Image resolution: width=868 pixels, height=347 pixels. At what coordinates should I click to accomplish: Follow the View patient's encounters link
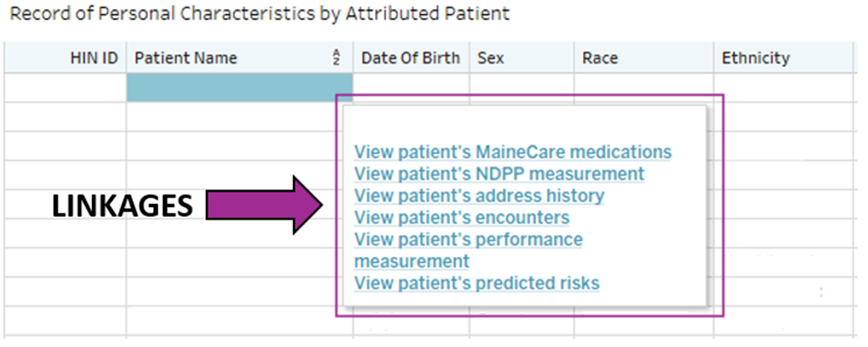pyautogui.click(x=461, y=217)
